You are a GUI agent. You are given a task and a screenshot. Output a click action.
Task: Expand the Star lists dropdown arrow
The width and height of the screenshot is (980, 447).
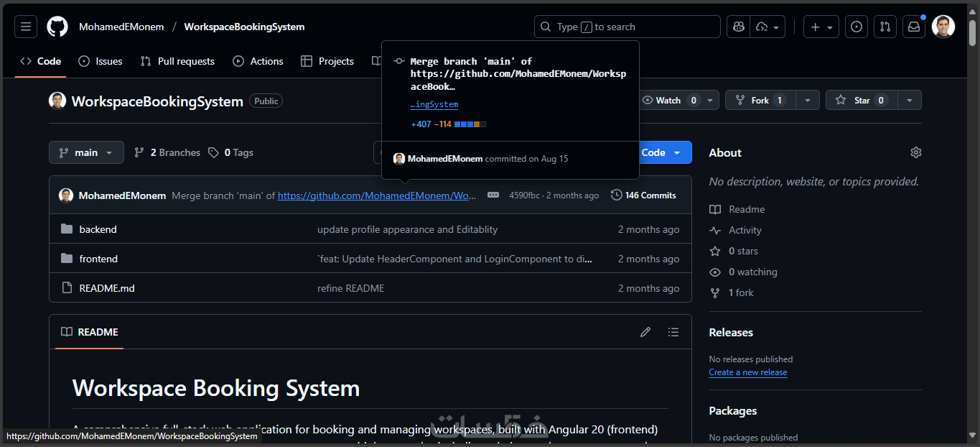click(910, 101)
